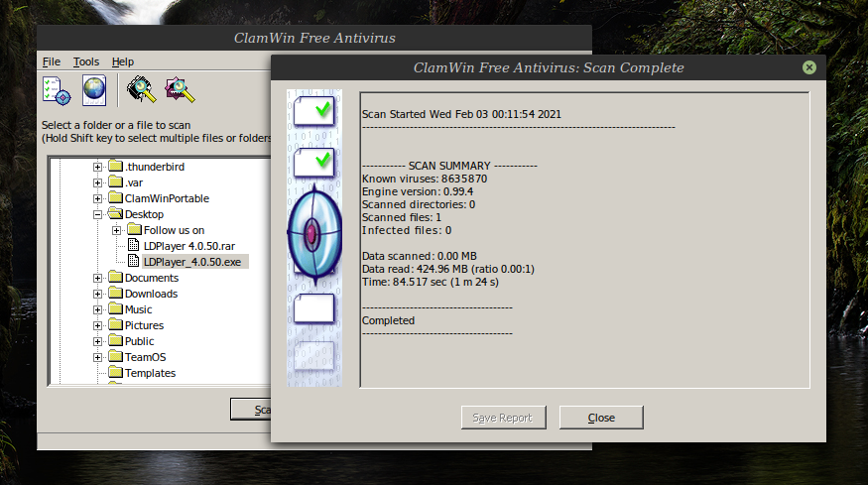The image size is (868, 485).
Task: Select Music in the tree
Action: coord(138,309)
